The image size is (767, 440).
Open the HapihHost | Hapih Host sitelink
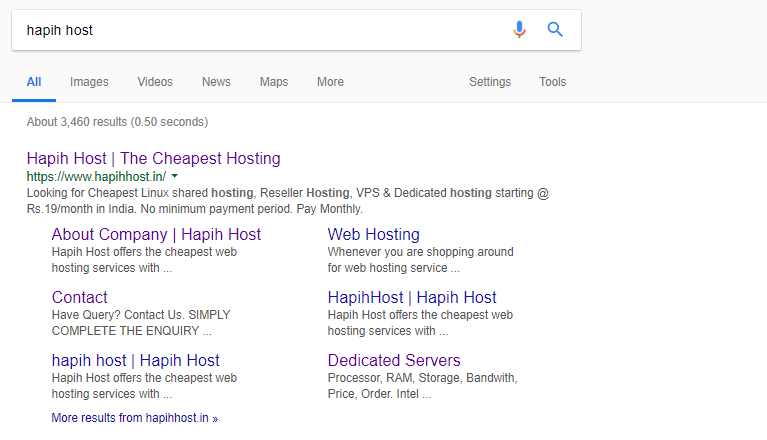click(x=412, y=297)
